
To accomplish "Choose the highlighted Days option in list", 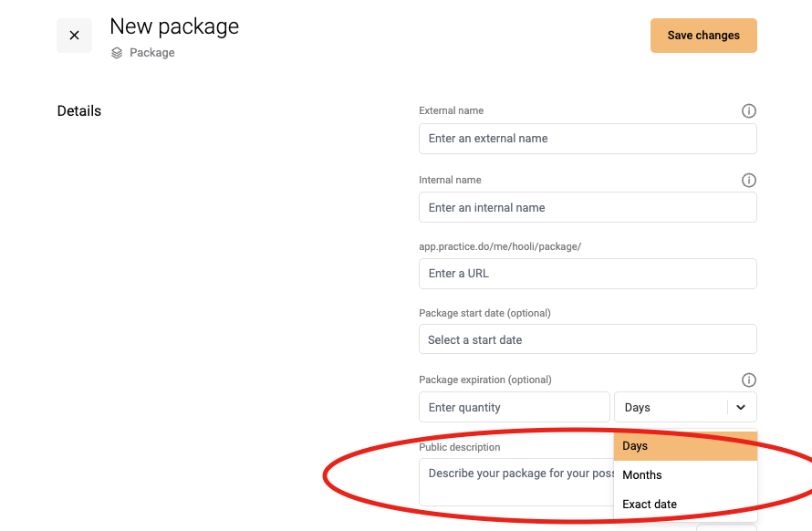I will pyautogui.click(x=685, y=446).
